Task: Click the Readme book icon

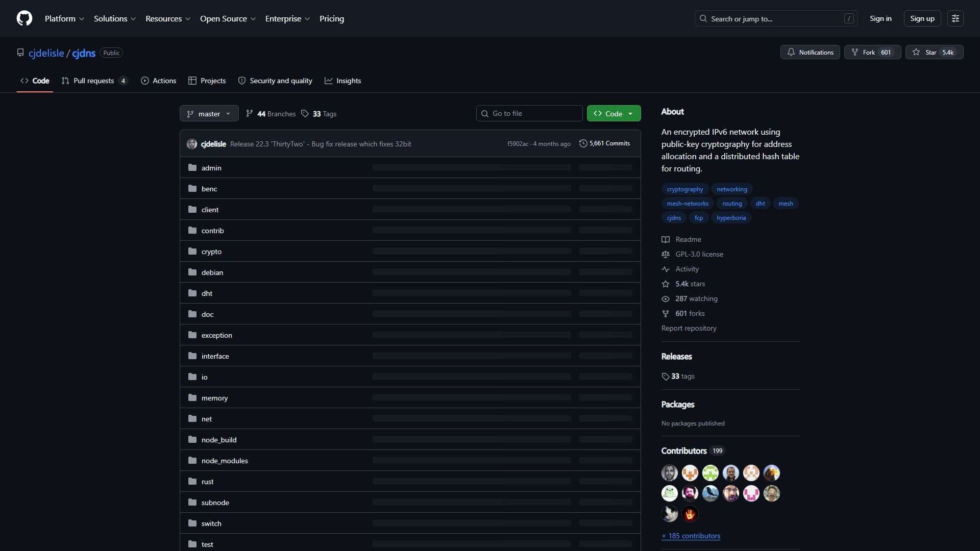Action: click(666, 239)
